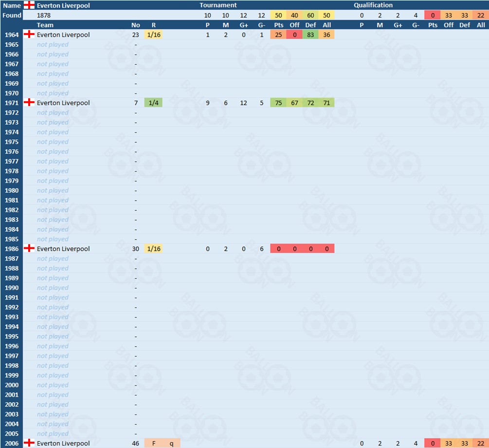Click the red 0 Pts cell in 1986
The image size is (489, 448).
point(278,248)
